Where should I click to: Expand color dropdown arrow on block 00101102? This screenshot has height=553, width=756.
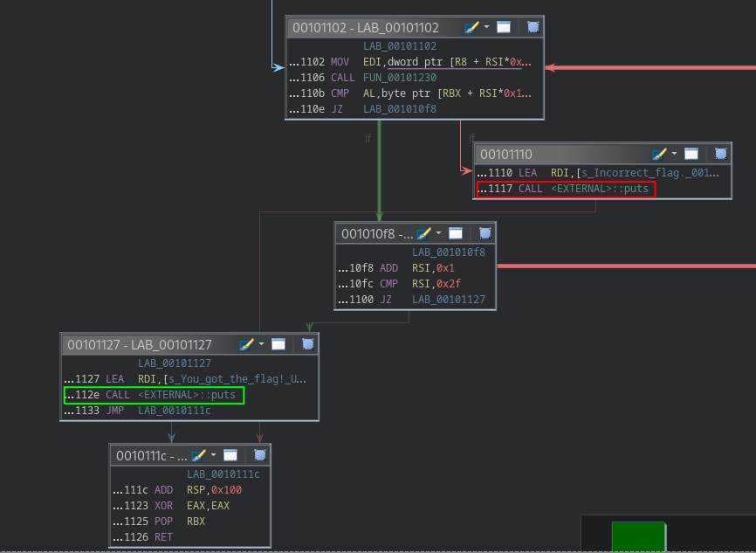point(486,28)
